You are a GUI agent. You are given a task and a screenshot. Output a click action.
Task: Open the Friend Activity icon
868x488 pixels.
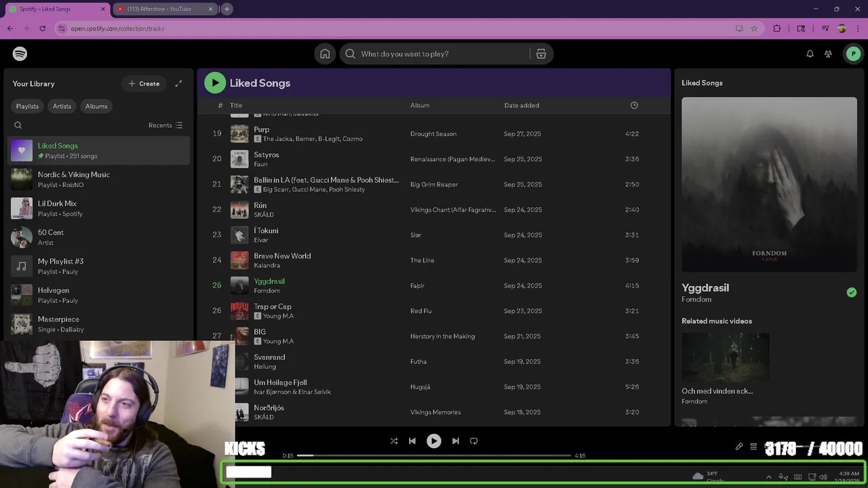[828, 54]
